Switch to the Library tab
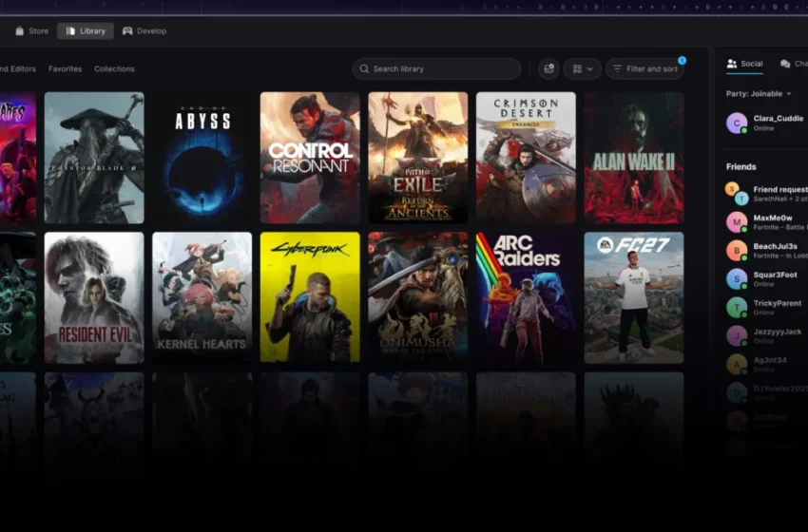808x532 pixels. [x=86, y=31]
